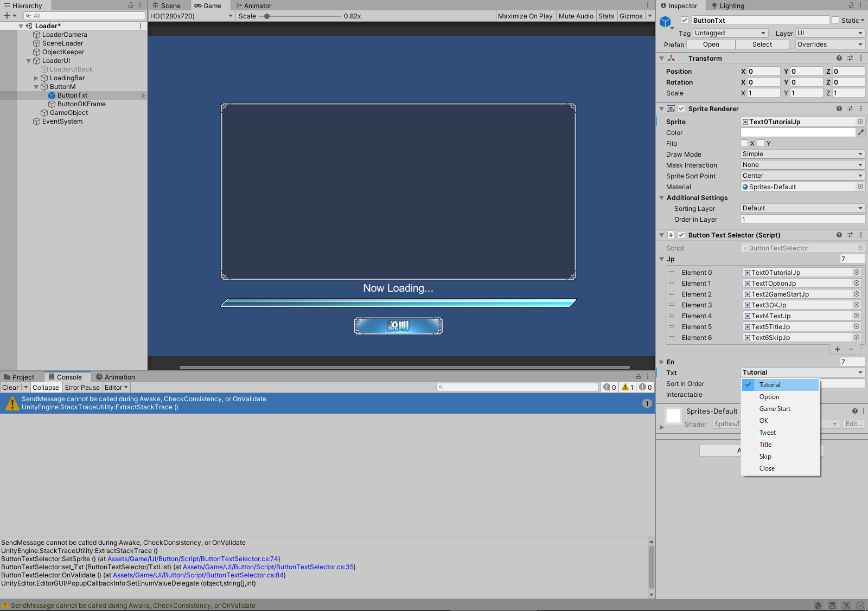This screenshot has height=611, width=868.
Task: Switch to the Project tab
Action: [19, 377]
